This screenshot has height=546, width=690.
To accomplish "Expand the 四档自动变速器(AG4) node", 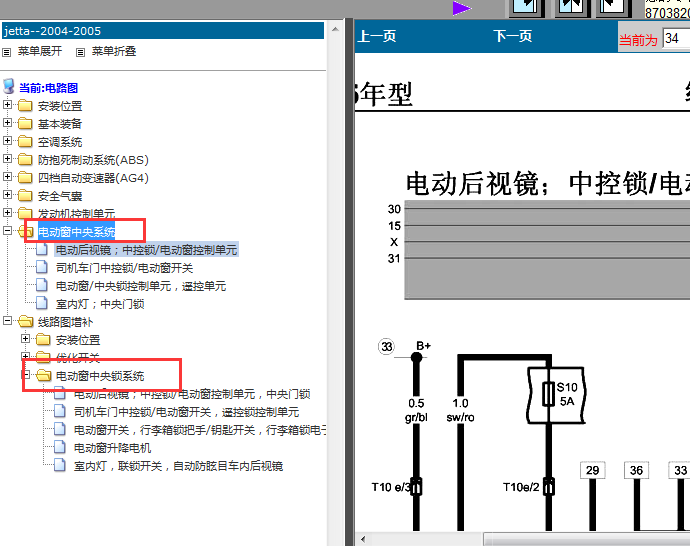I will click(x=7, y=177).
